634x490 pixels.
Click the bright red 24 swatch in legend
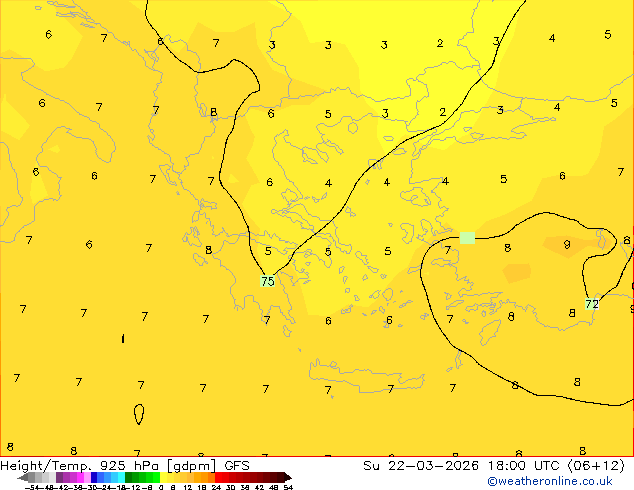pos(218,477)
